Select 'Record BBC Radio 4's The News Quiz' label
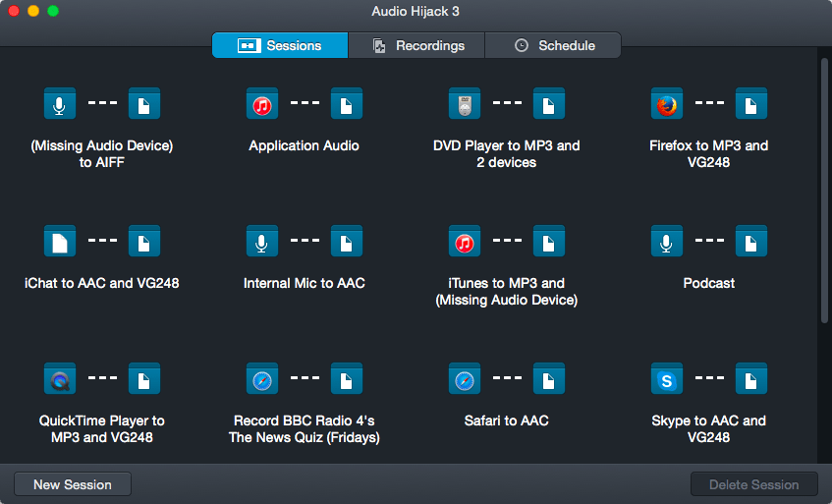The height and width of the screenshot is (504, 832). (x=305, y=428)
